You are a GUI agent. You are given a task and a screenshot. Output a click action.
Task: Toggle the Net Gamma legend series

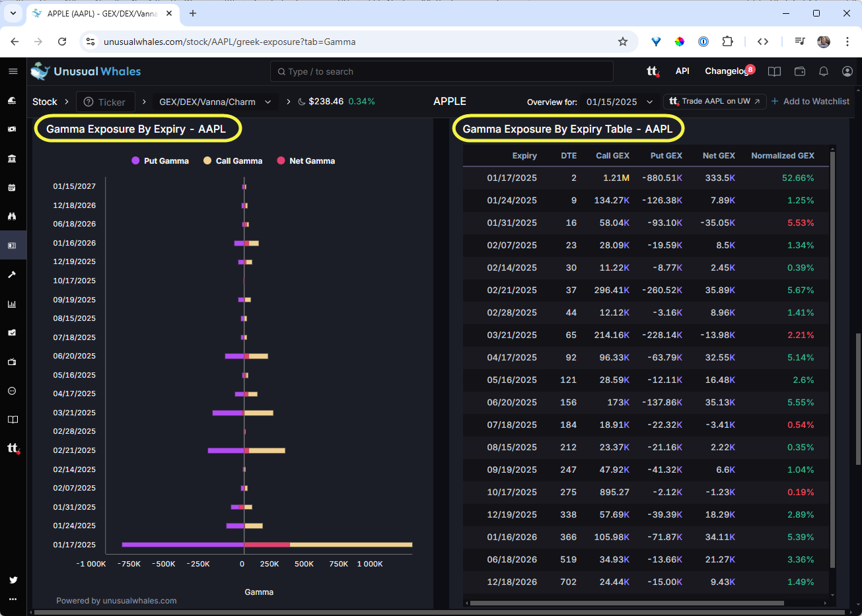coord(306,160)
